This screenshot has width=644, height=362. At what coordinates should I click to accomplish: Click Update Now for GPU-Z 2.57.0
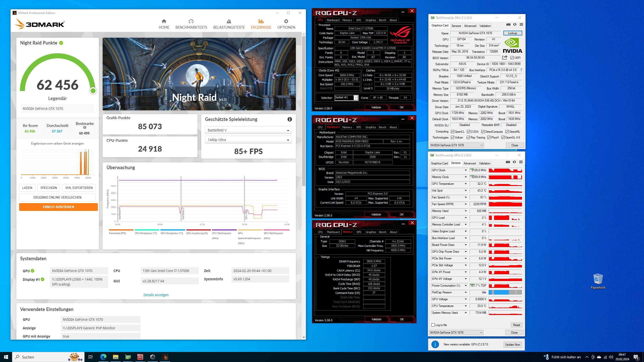click(512, 345)
